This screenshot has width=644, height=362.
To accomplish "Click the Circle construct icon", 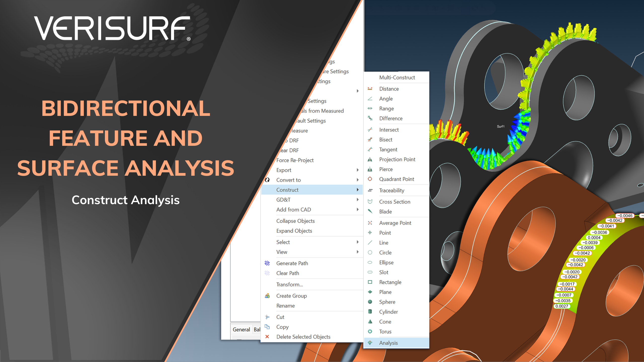I will pyautogui.click(x=370, y=252).
